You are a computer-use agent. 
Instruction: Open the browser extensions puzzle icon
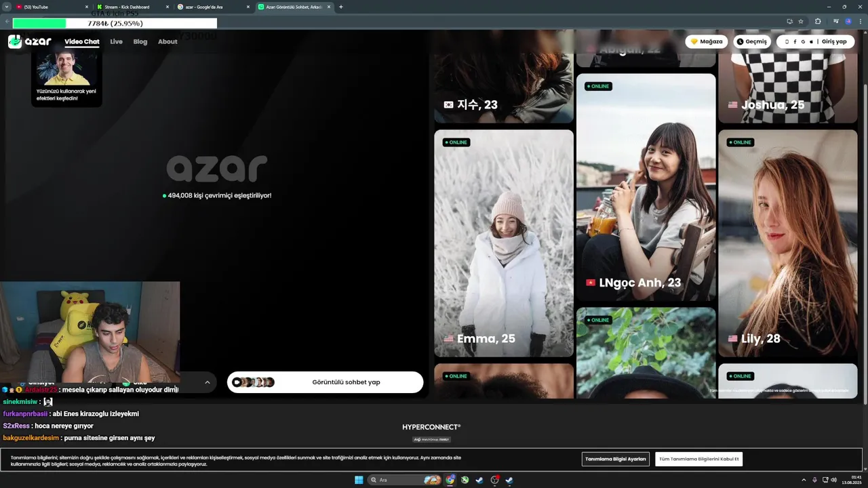coord(818,21)
